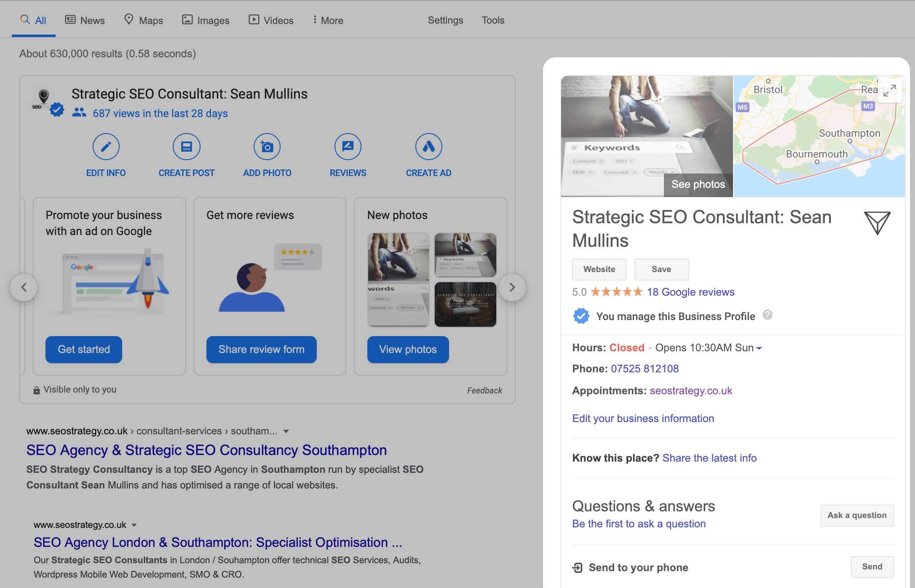Click See photos on the business image

[x=698, y=184]
